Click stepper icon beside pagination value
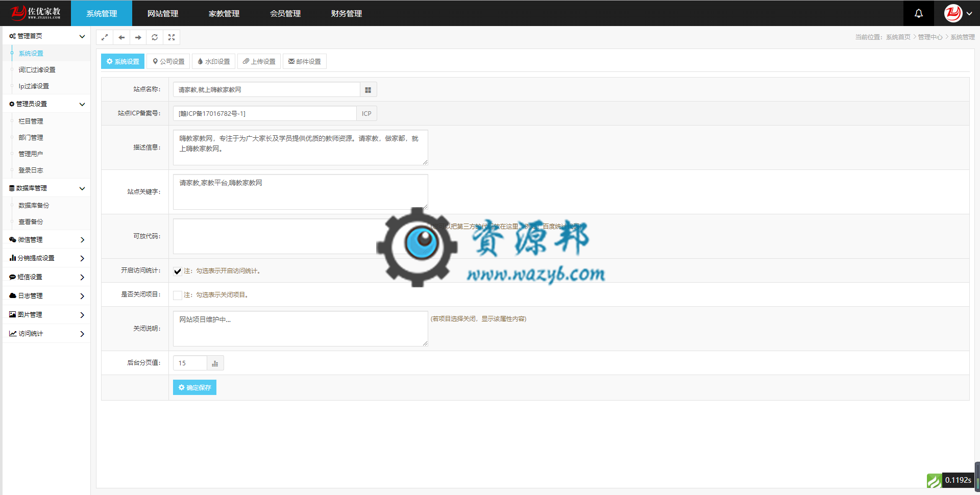 point(215,363)
